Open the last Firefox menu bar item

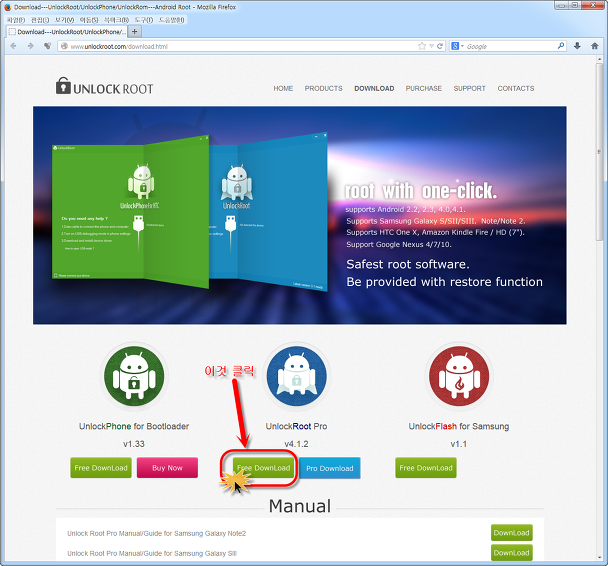pyautogui.click(x=171, y=20)
